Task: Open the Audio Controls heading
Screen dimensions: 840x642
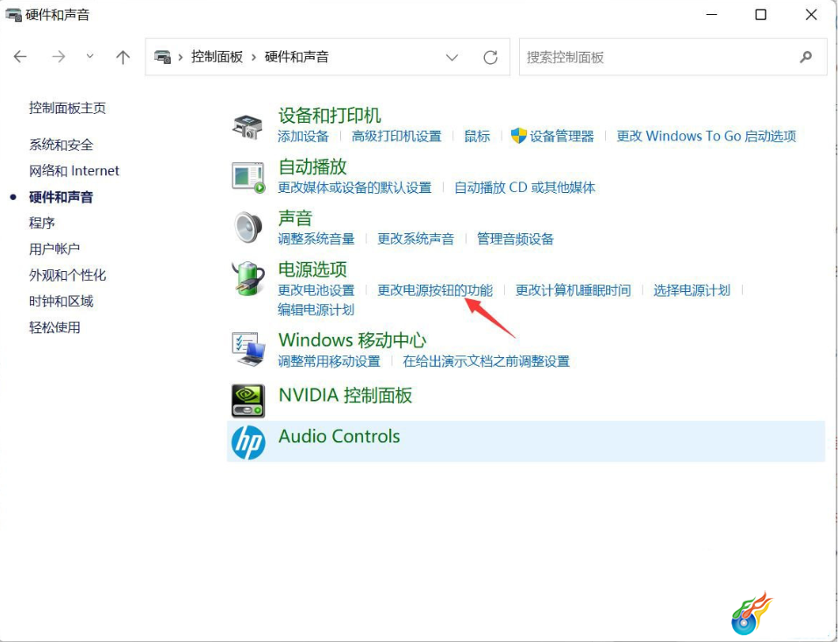Action: [339, 436]
